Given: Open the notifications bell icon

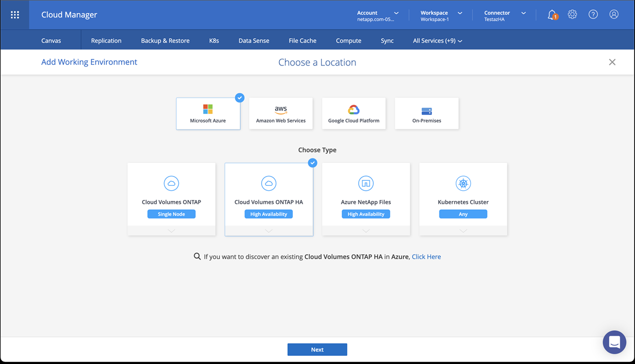Looking at the screenshot, I should (x=552, y=15).
